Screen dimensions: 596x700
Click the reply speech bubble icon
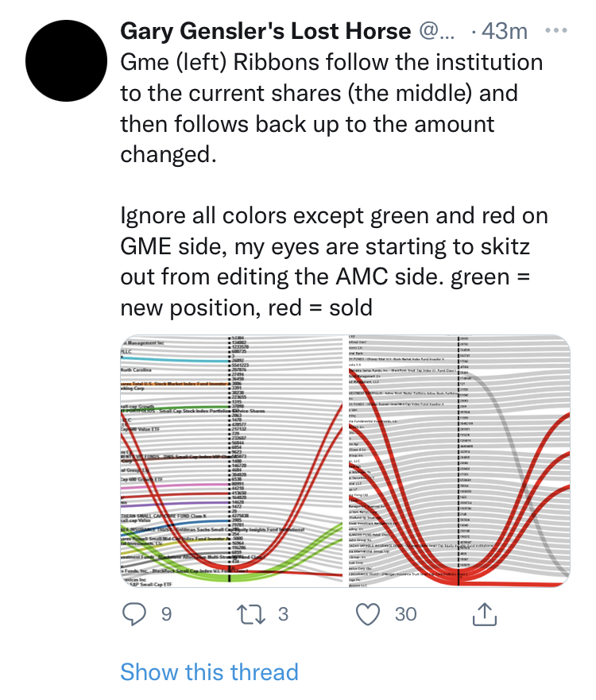(x=137, y=613)
